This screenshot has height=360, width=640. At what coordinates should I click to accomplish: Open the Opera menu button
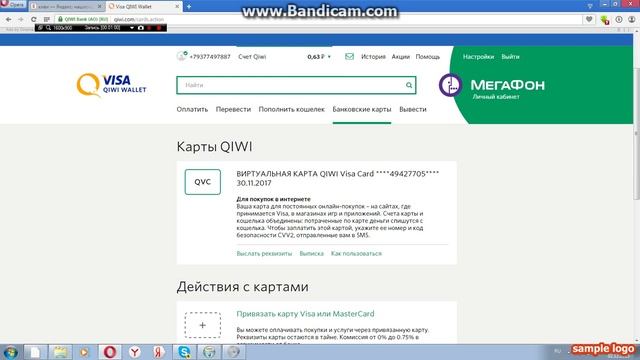pos(12,4)
